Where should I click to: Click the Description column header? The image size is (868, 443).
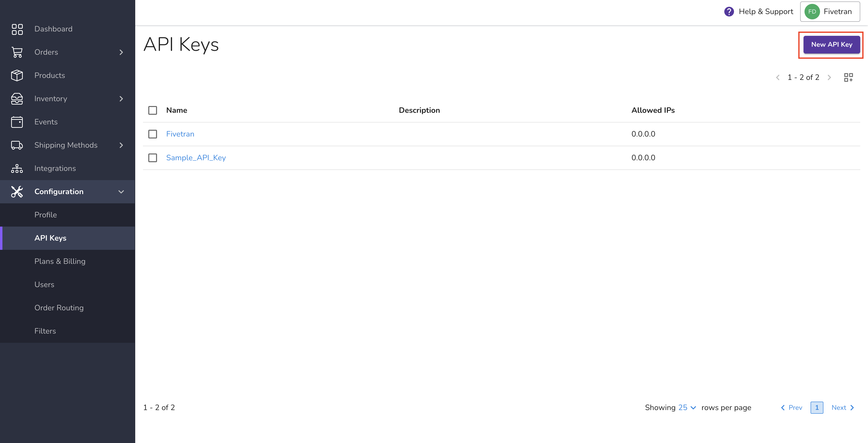click(x=419, y=110)
